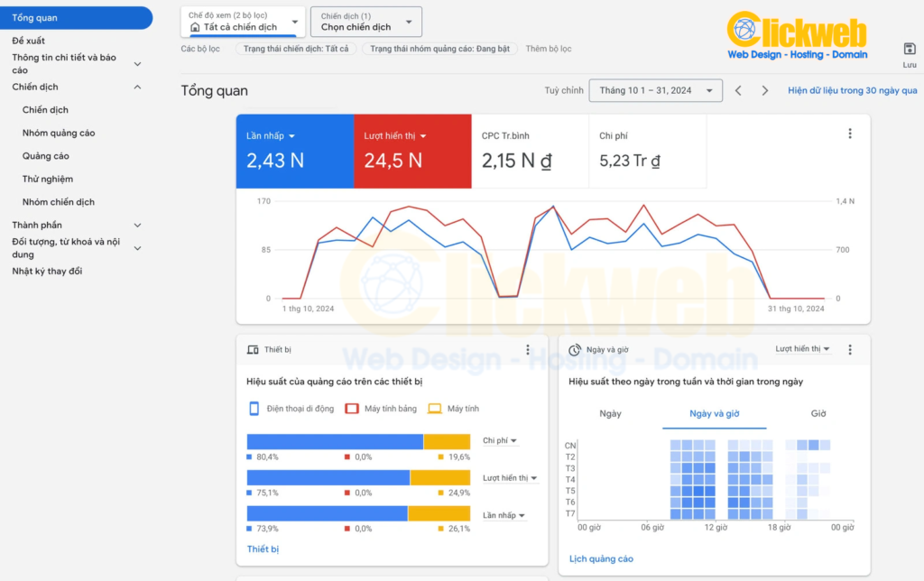Switch to the Giờ tab
Screen dimensions: 924x581
[818, 414]
